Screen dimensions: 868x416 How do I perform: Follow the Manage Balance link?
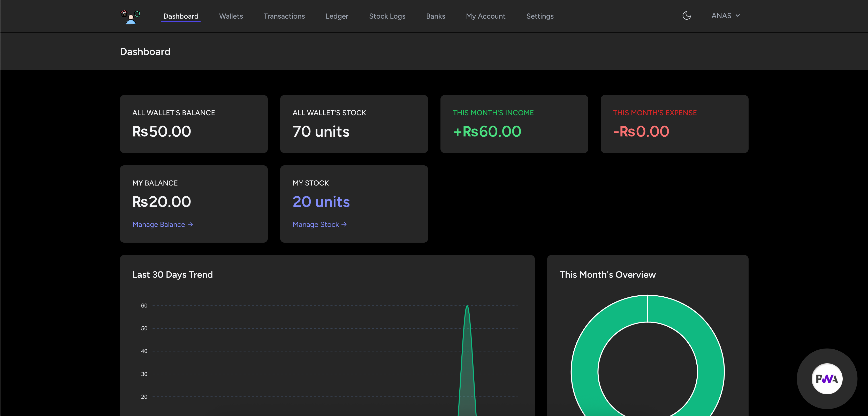point(158,224)
